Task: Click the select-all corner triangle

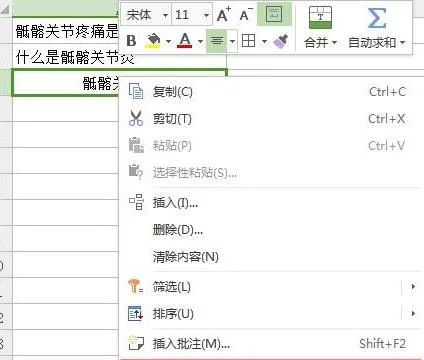Action: click(x=5, y=11)
